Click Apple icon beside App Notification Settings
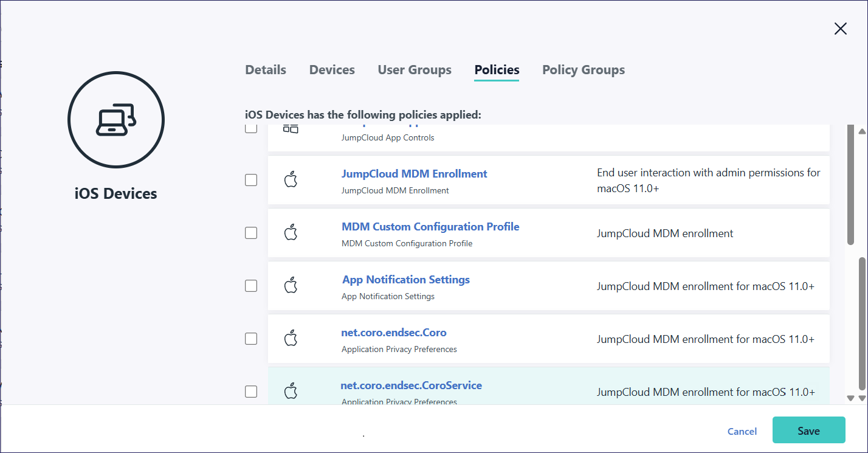 [x=291, y=286]
